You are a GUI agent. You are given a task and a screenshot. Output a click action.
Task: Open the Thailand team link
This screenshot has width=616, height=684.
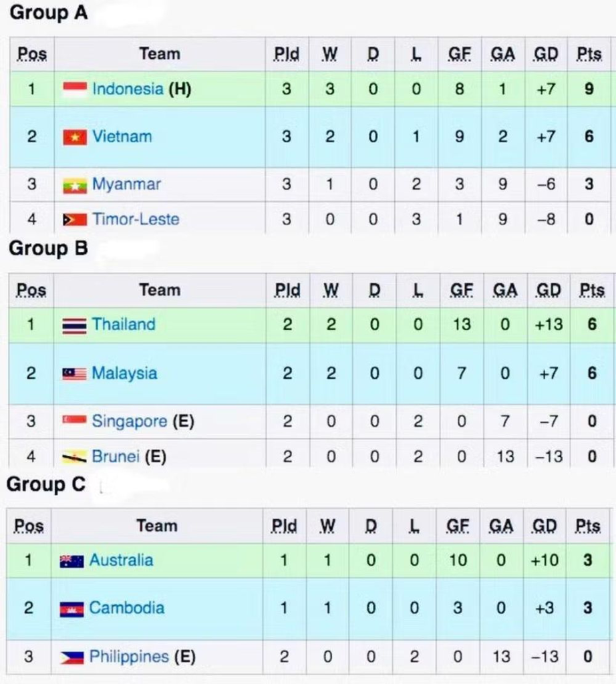pos(124,325)
